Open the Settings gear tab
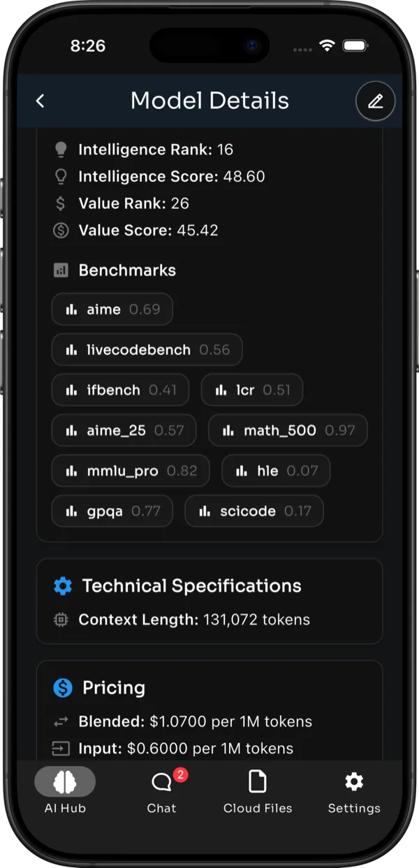 coord(354,792)
